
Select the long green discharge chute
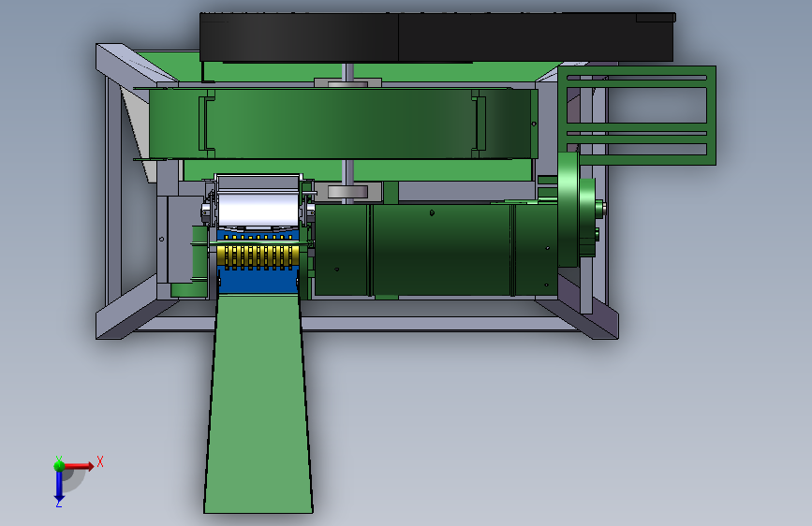[258, 403]
